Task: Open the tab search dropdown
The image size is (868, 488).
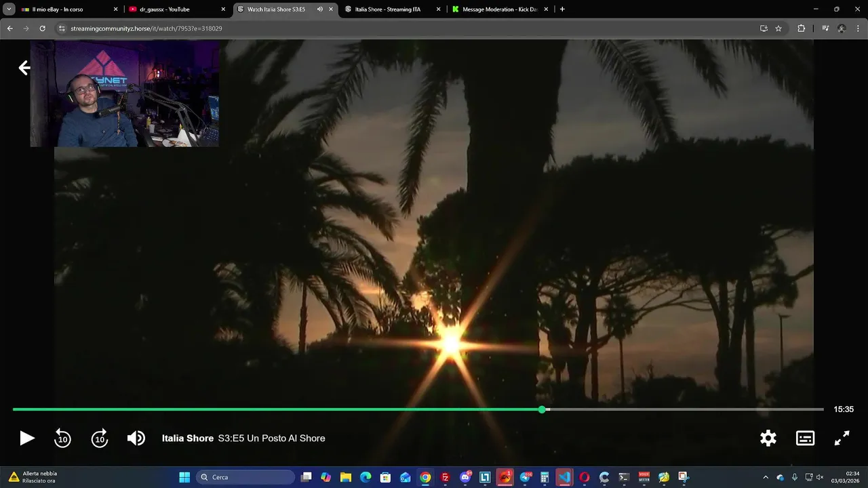Action: [x=9, y=9]
